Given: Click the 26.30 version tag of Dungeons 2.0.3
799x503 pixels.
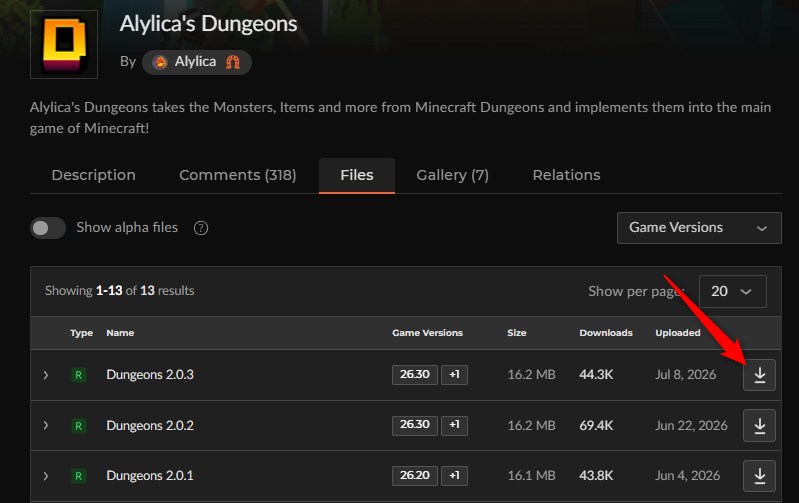Looking at the screenshot, I should coord(415,375).
